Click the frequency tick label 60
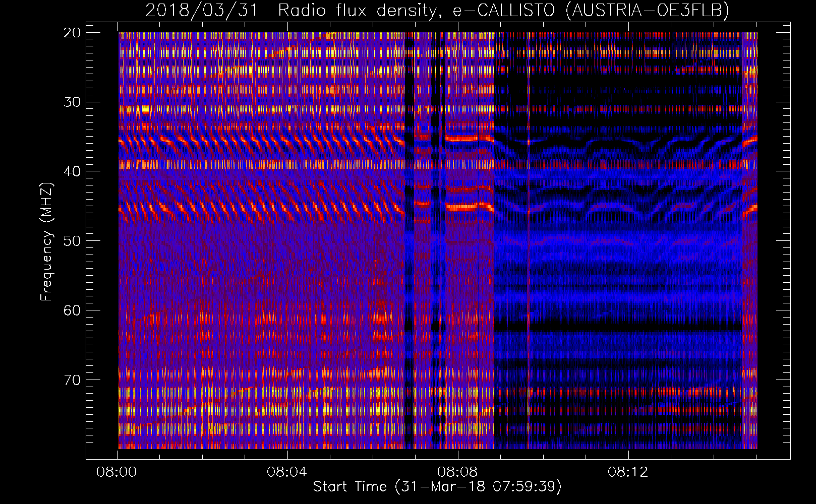The height and width of the screenshot is (504, 816). (x=73, y=310)
